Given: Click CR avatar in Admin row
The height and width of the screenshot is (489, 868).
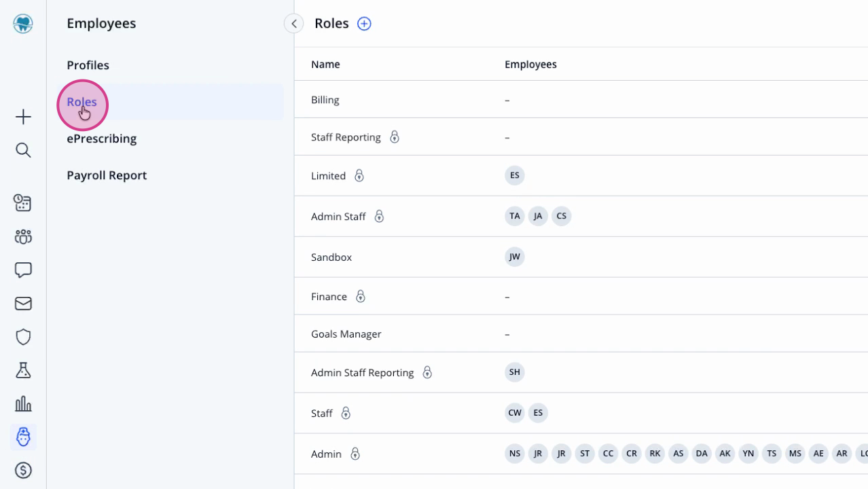Looking at the screenshot, I should coord(632,454).
